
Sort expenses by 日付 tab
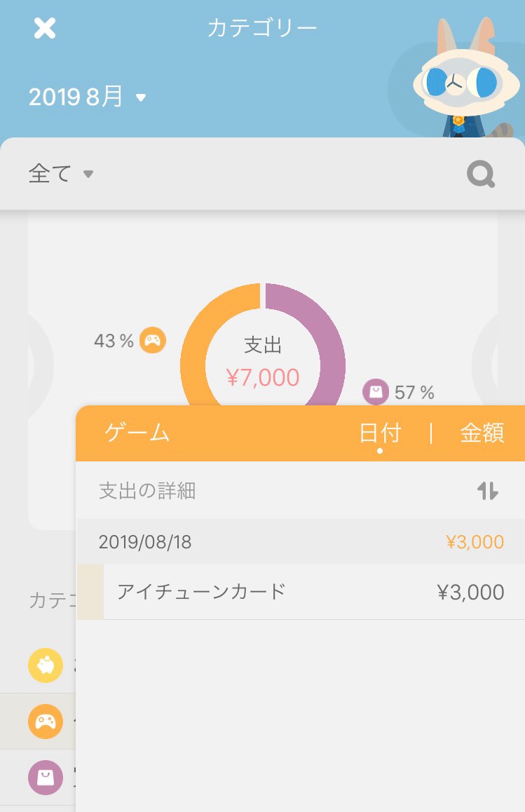[379, 433]
